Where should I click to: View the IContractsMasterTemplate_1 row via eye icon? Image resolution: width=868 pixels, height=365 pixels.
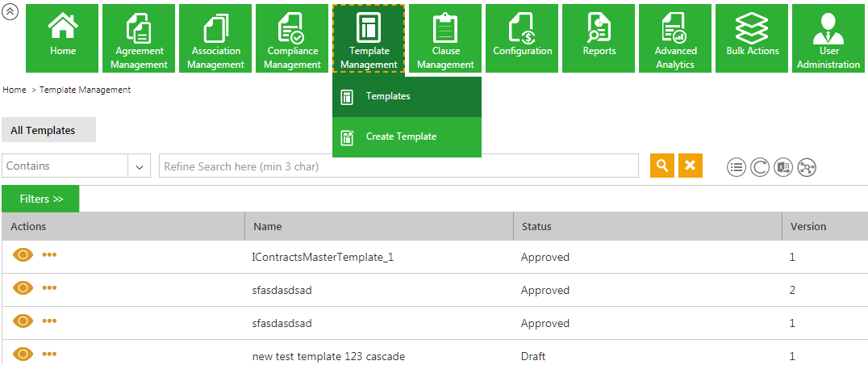23,254
